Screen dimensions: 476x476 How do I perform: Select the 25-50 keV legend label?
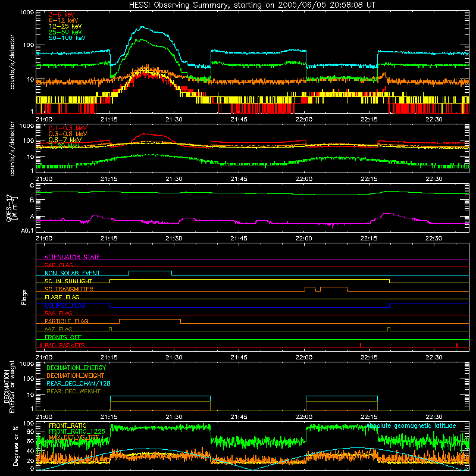65,32
